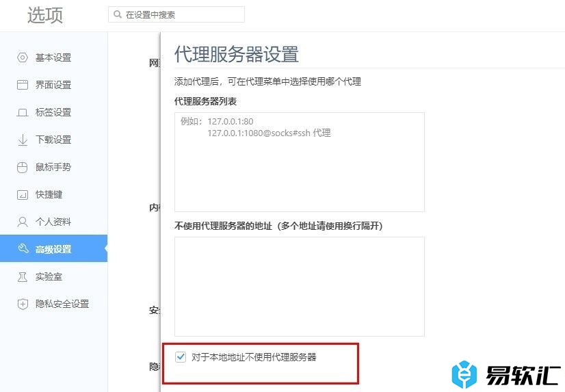
Task: Switch to Privacy & Security (隐私安全设置)
Action: click(x=62, y=304)
